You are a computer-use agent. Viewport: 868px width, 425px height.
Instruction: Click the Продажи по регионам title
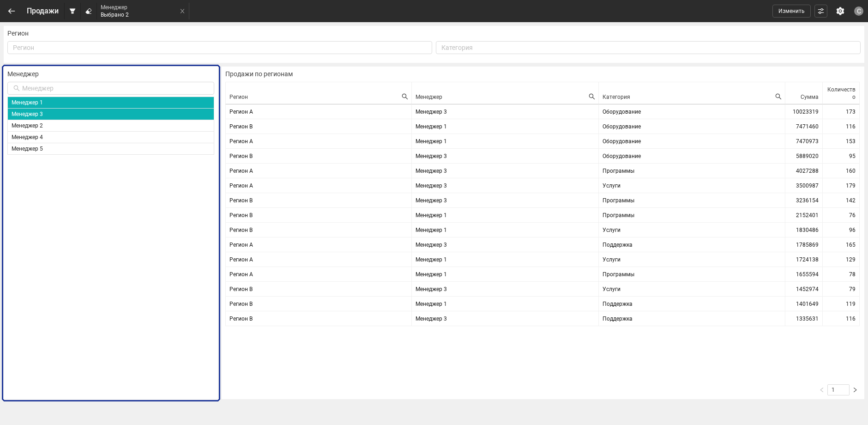tap(259, 74)
